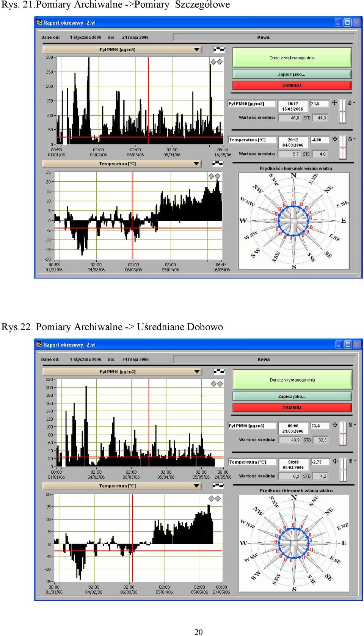
Task: Click the Rewa station field in Rys. 21 window
Action: pos(264,37)
